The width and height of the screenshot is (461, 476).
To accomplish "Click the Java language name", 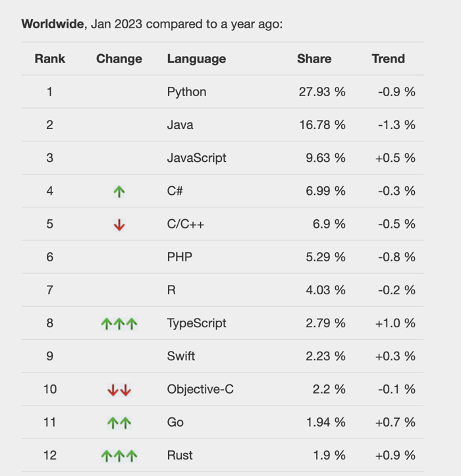I will tap(180, 125).
